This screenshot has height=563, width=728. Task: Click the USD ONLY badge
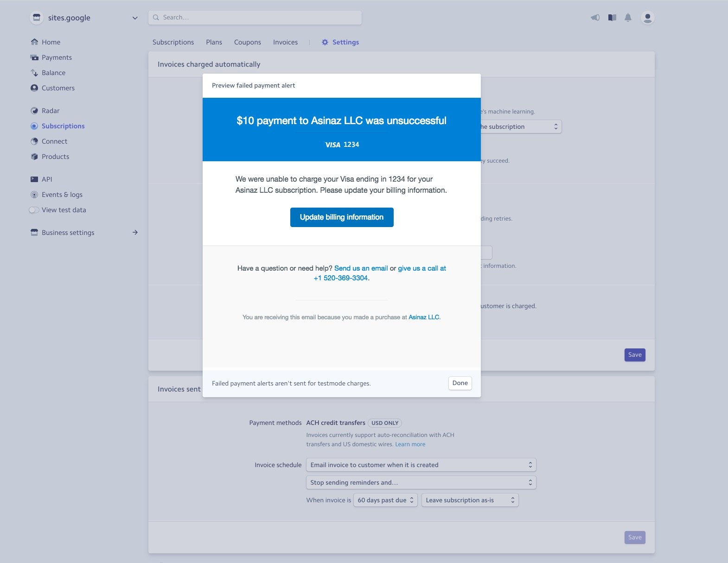385,423
